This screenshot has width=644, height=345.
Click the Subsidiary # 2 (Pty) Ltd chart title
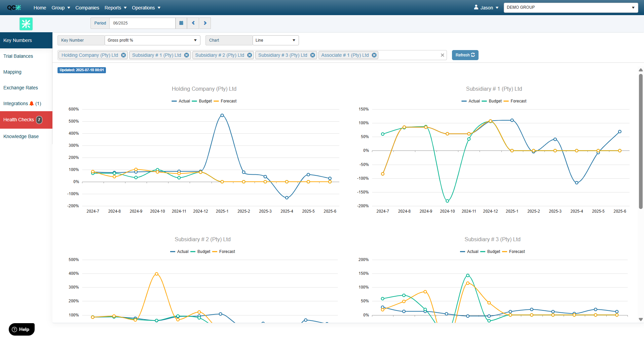point(202,239)
